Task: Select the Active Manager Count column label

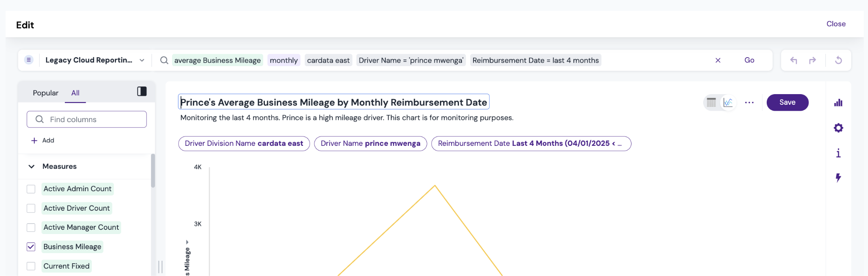Action: (81, 227)
